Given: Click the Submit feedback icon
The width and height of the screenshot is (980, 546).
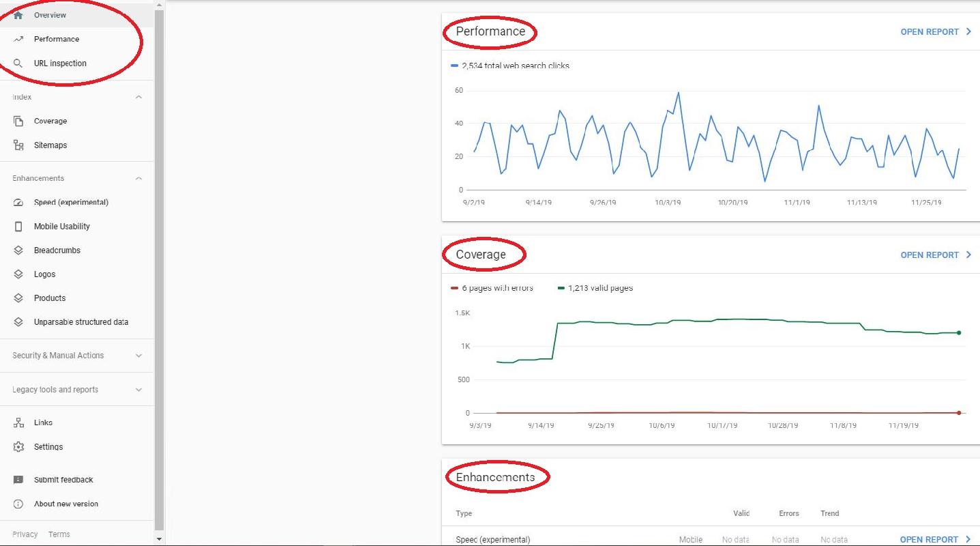Looking at the screenshot, I should click(x=18, y=480).
